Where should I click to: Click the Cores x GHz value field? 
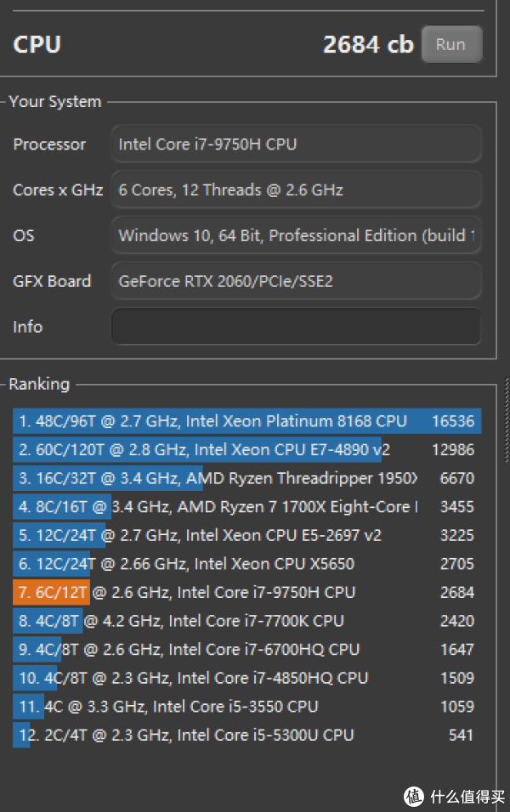(x=296, y=190)
